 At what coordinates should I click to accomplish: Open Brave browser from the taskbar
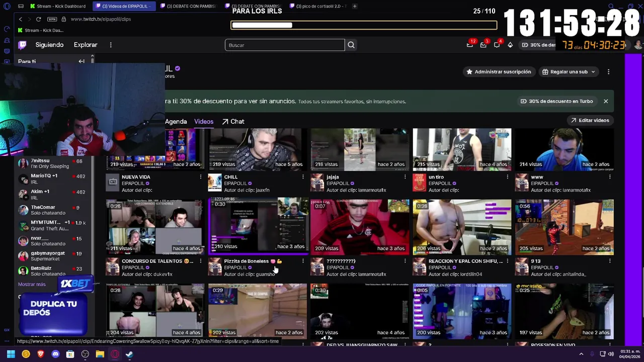click(41, 354)
